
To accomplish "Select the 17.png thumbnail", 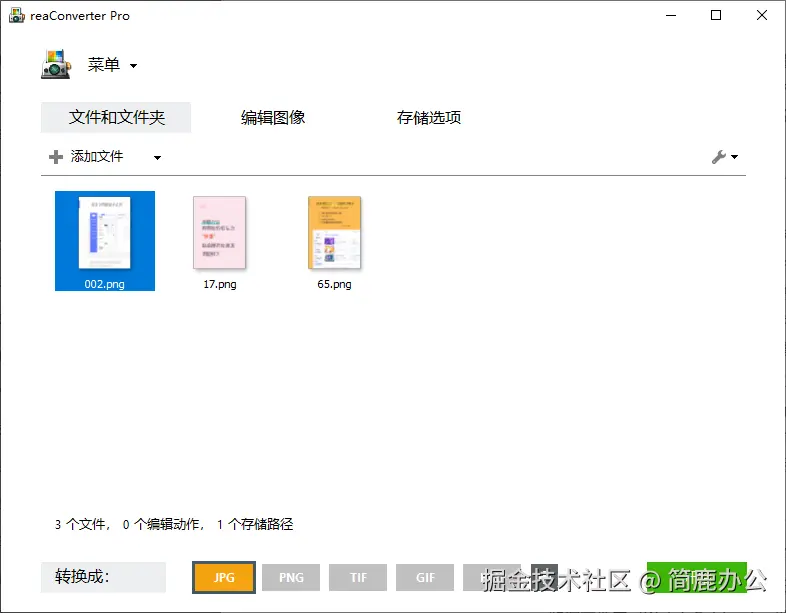I will coord(220,233).
